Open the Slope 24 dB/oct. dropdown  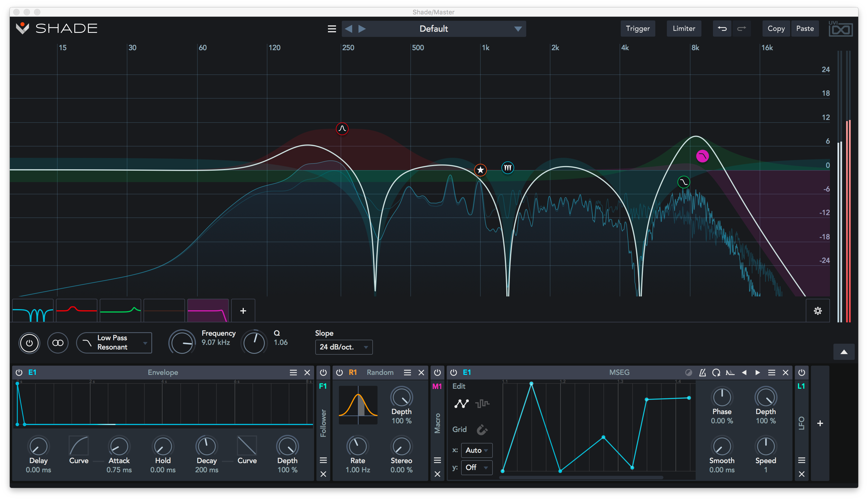[344, 347]
